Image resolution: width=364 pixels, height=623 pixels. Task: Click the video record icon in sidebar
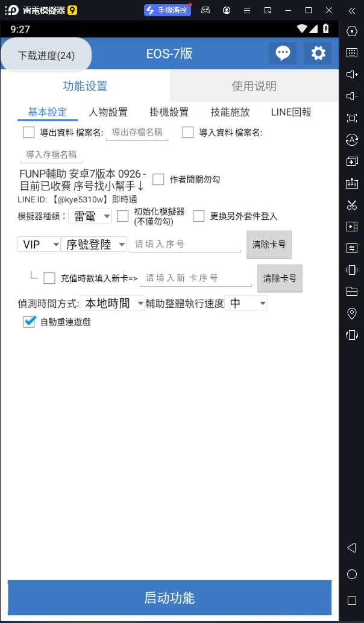(352, 227)
